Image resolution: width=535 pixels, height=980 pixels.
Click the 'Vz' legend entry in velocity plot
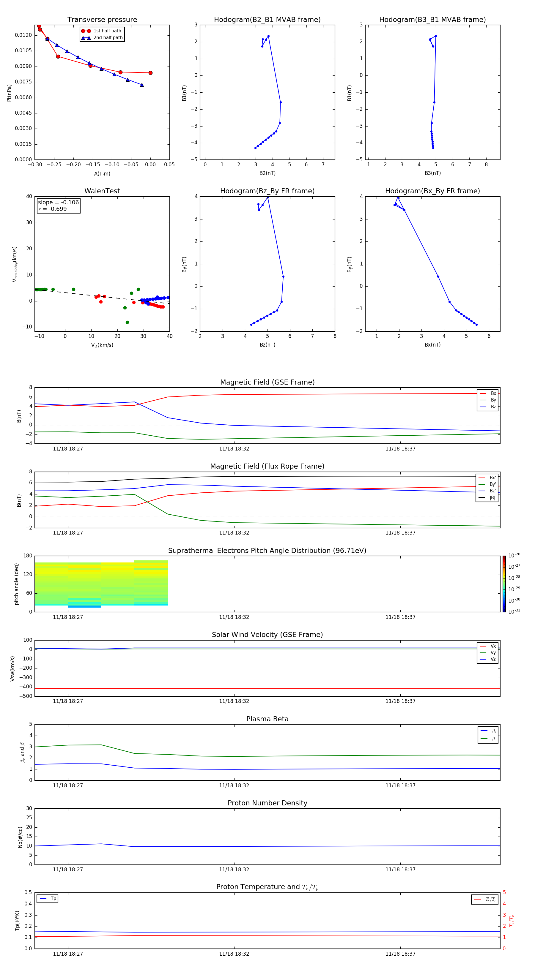(488, 659)
